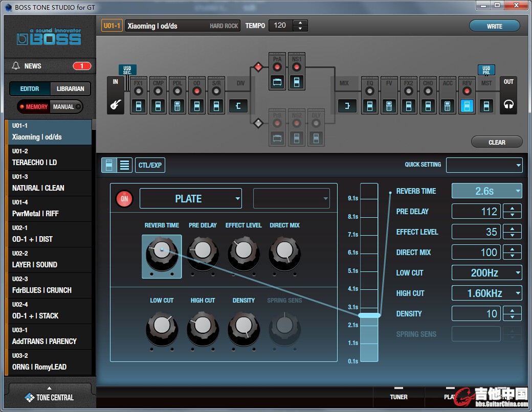Viewport: 532px width, 412px height.
Task: Toggle the reverb ON button off
Action: tap(124, 199)
